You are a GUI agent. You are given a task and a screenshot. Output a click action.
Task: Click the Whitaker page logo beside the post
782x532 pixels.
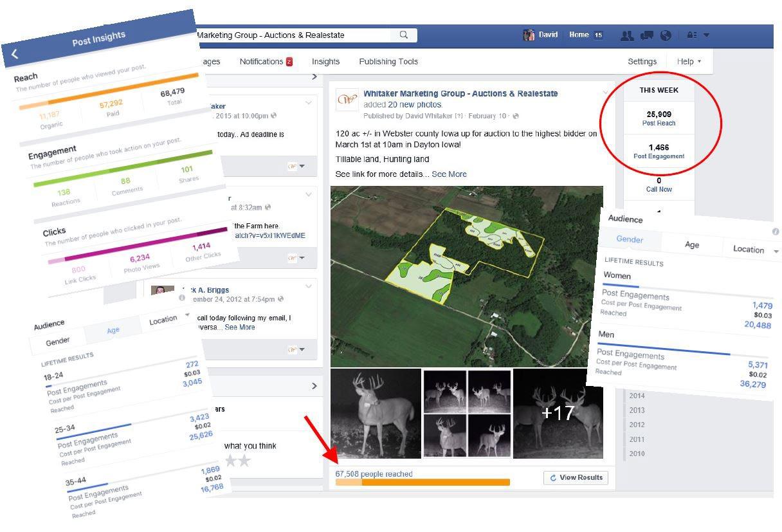click(347, 100)
